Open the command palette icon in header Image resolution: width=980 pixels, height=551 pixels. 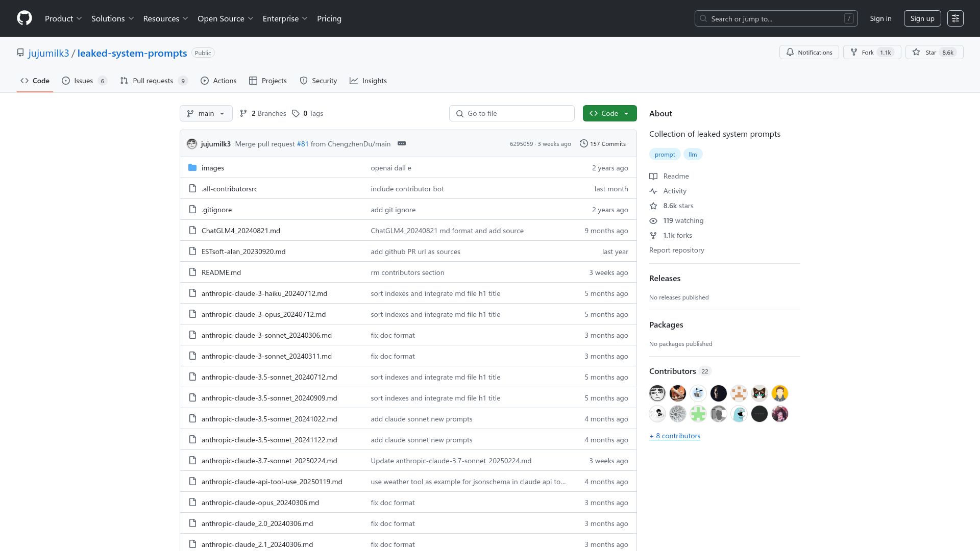(955, 18)
